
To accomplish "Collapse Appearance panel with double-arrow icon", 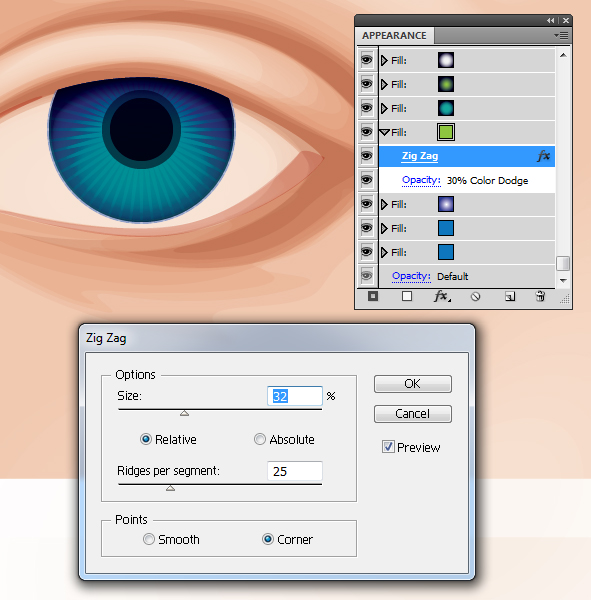I will point(550,21).
